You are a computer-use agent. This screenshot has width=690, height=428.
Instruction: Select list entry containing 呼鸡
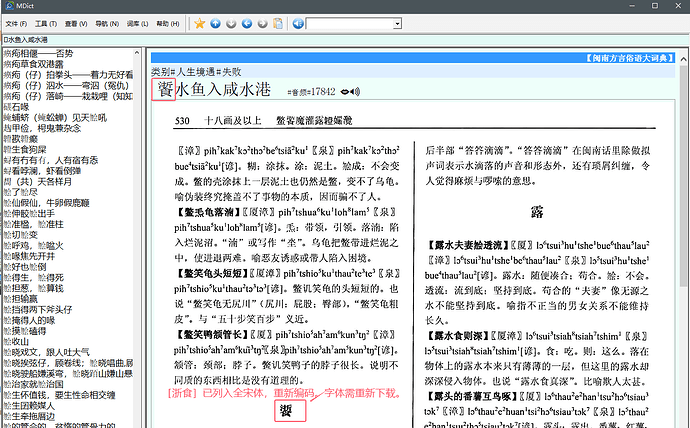pyautogui.click(x=33, y=245)
